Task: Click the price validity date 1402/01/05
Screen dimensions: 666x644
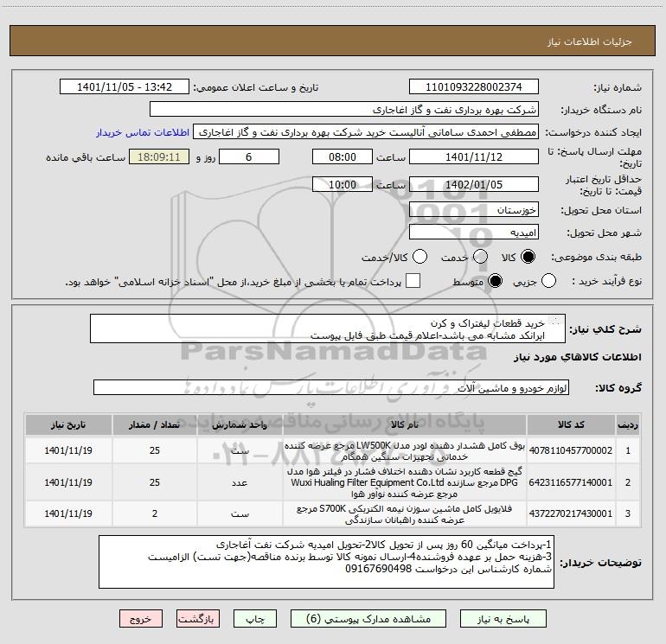Action: pyautogui.click(x=474, y=185)
